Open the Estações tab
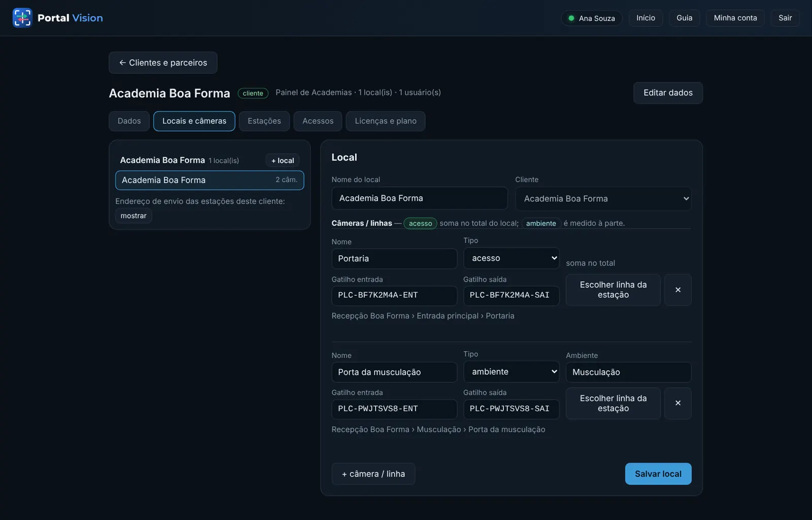The height and width of the screenshot is (520, 812). pos(264,121)
